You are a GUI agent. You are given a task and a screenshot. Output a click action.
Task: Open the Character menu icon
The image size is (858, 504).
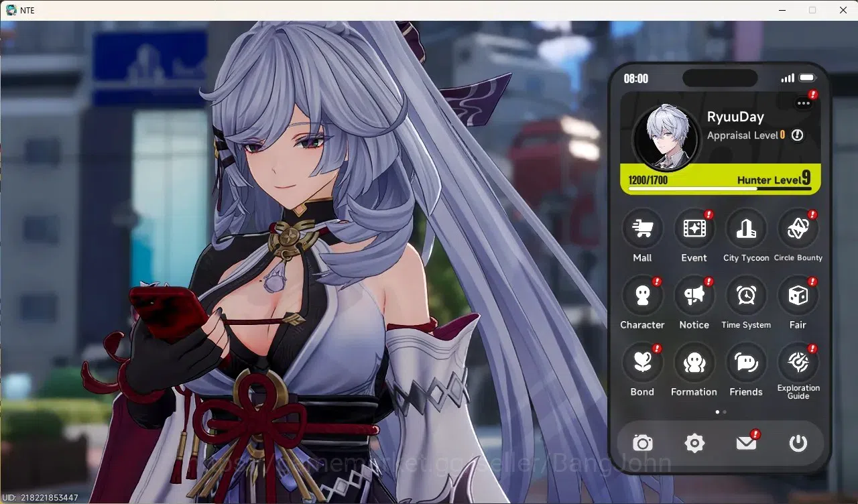[642, 296]
